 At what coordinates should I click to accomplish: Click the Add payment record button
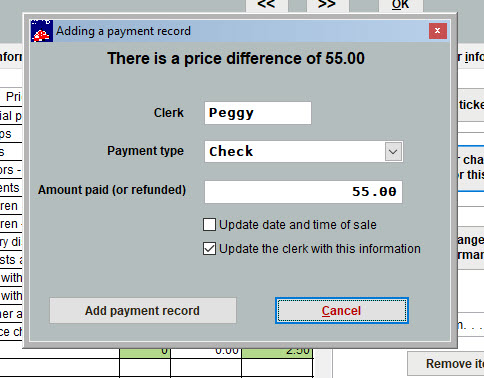coord(143,311)
